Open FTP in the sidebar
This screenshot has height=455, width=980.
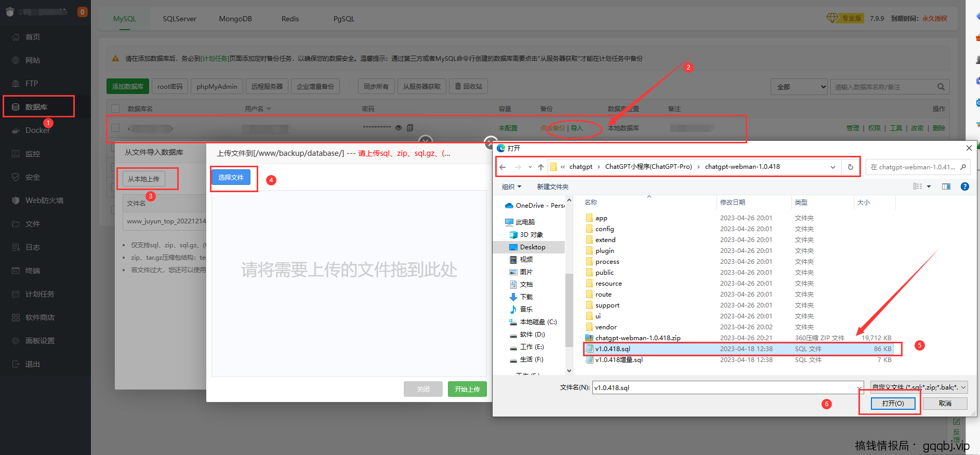(x=32, y=84)
